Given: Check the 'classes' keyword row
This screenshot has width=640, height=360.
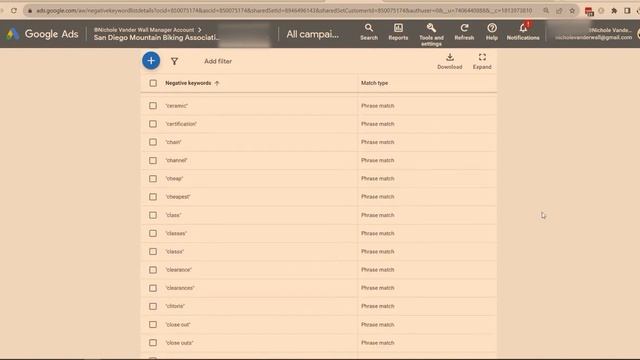Looking at the screenshot, I should pos(153,233).
